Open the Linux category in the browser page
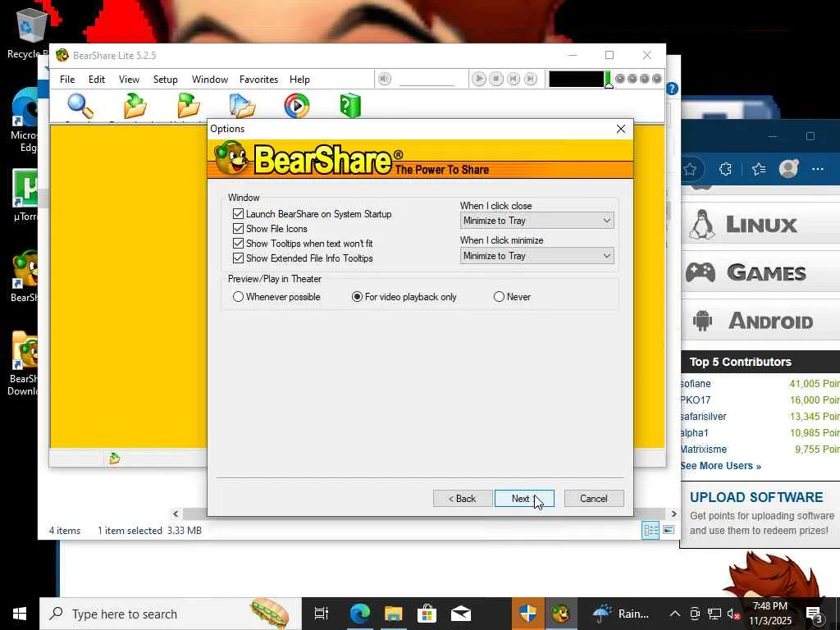The image size is (840, 630). [x=761, y=225]
